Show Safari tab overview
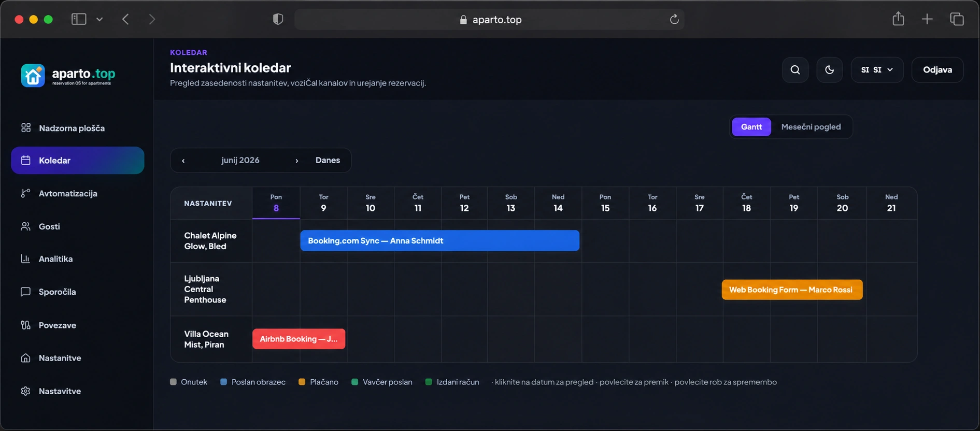The height and width of the screenshot is (431, 980). click(957, 19)
